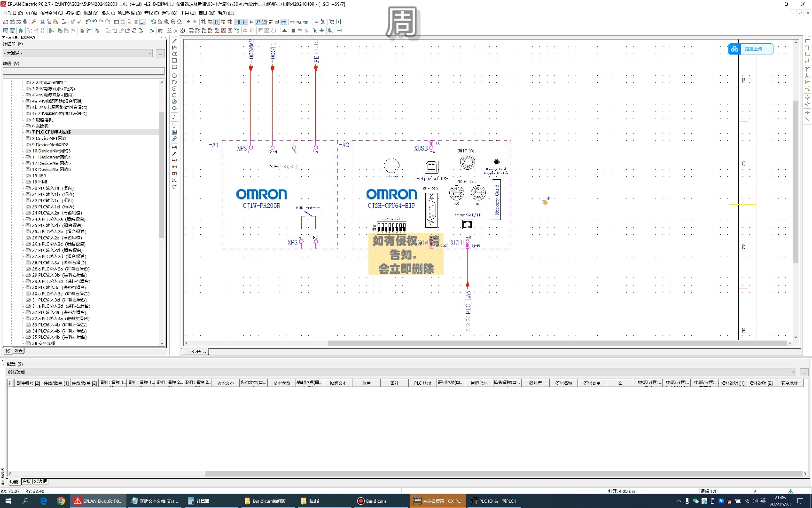812x508 pixels.
Task: Click the Print toolbar icon
Action: point(25,22)
